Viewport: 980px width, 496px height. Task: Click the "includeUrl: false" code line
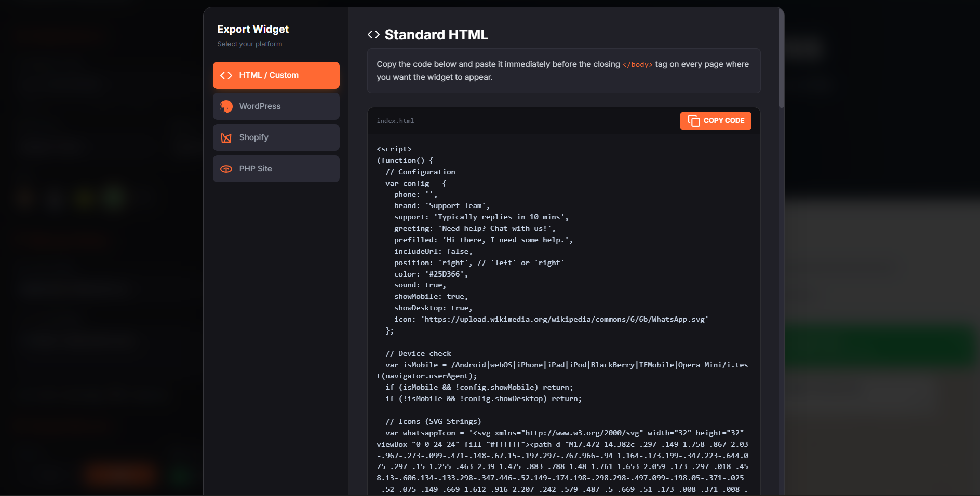[433, 251]
